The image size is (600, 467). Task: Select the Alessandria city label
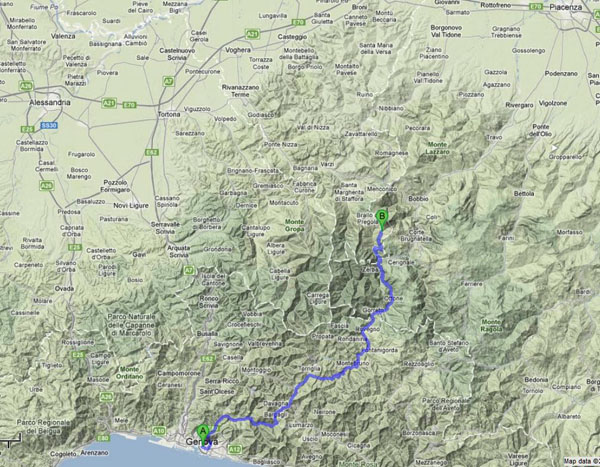(50, 103)
